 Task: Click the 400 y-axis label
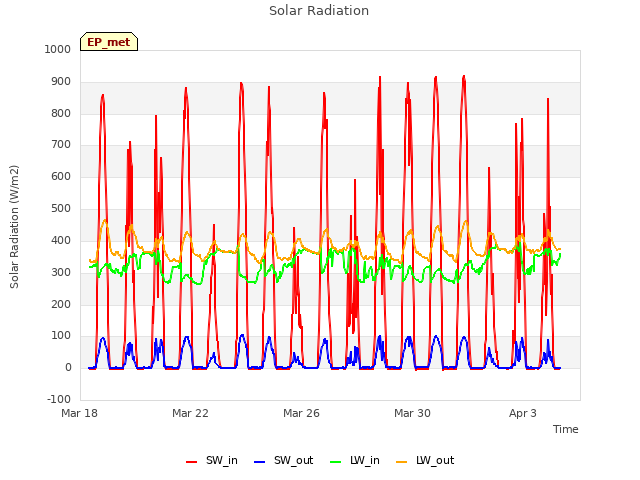pos(61,240)
